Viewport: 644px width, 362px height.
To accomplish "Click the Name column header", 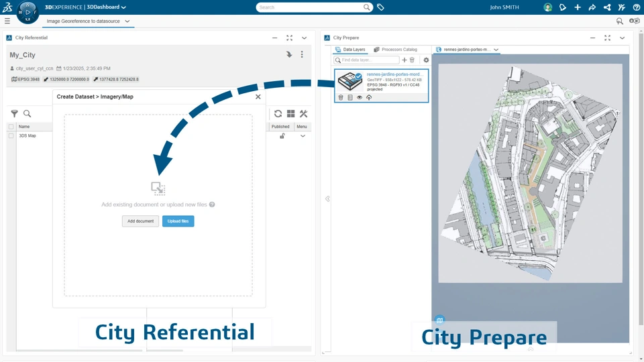I will (x=24, y=127).
